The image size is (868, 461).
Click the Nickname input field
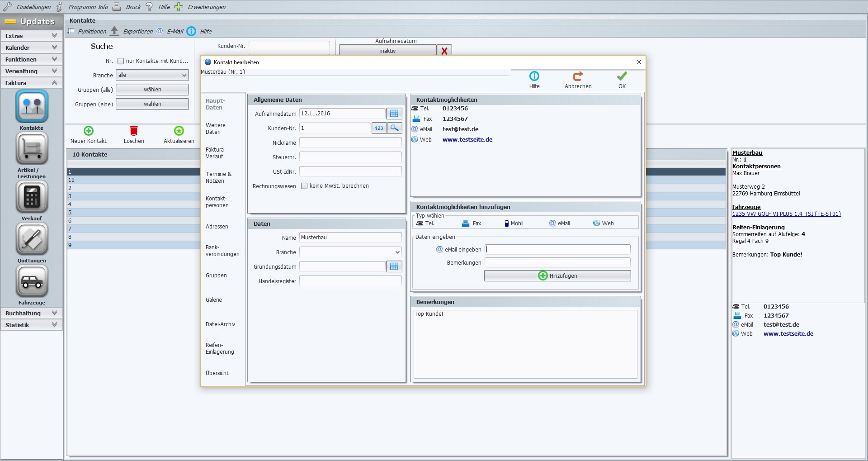(x=350, y=143)
